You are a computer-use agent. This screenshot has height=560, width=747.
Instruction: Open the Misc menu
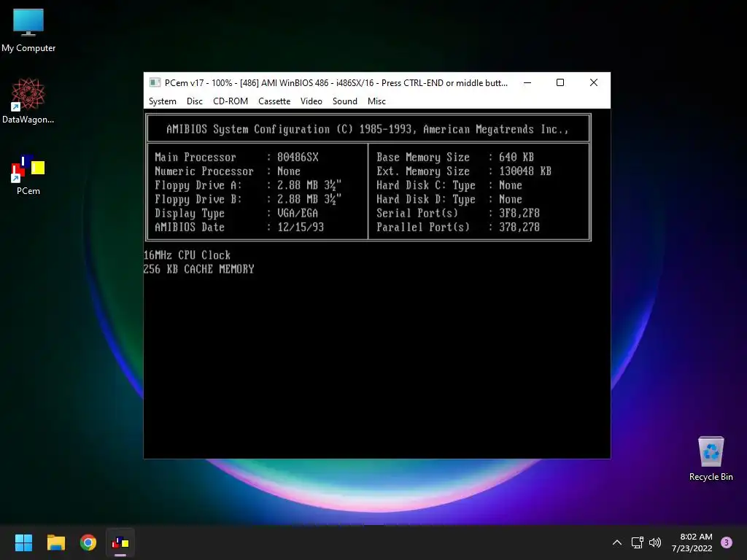376,101
